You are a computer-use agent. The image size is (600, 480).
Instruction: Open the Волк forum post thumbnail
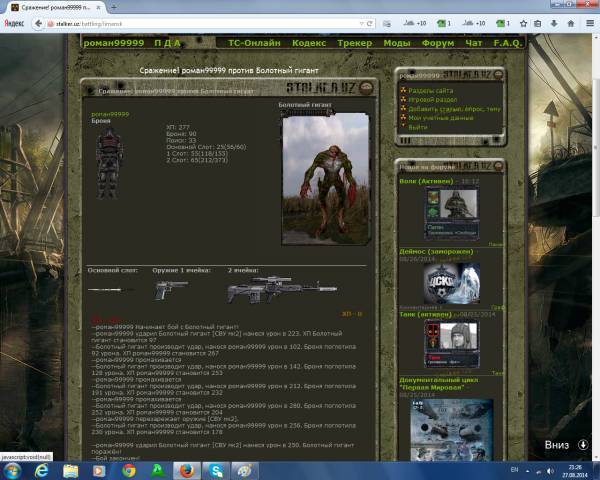(452, 213)
